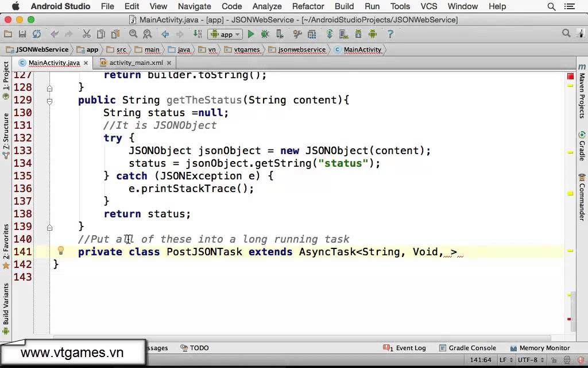Open the Commander side panel

582,197
